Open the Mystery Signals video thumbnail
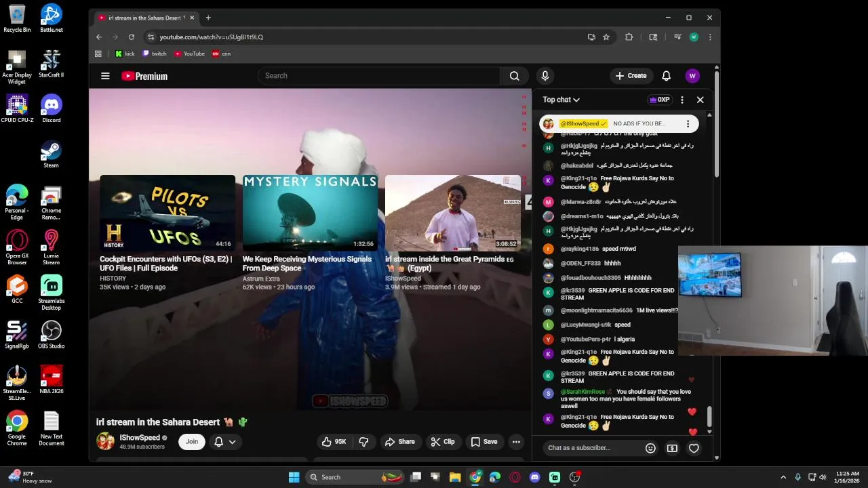 (x=310, y=213)
